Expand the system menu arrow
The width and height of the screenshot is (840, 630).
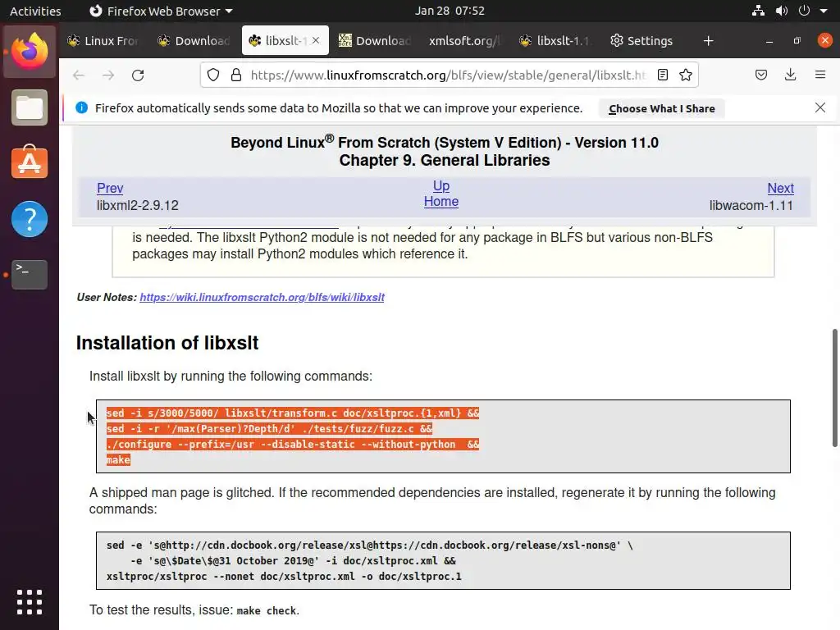pyautogui.click(x=824, y=11)
